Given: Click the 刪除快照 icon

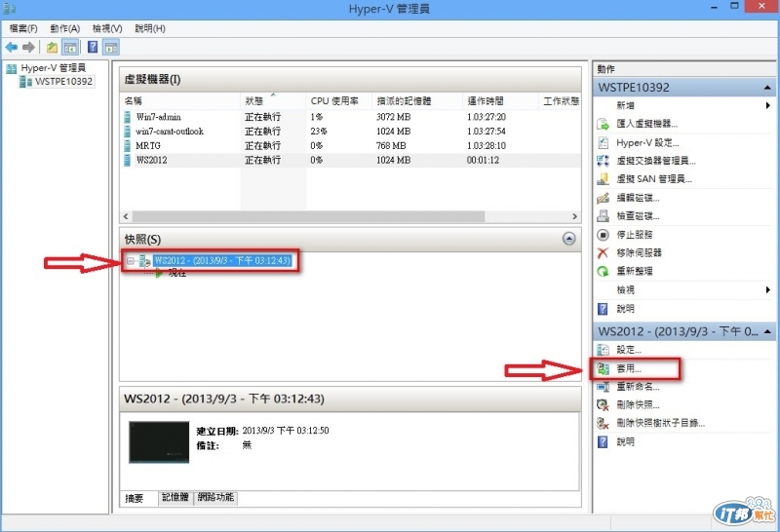Looking at the screenshot, I should click(603, 404).
